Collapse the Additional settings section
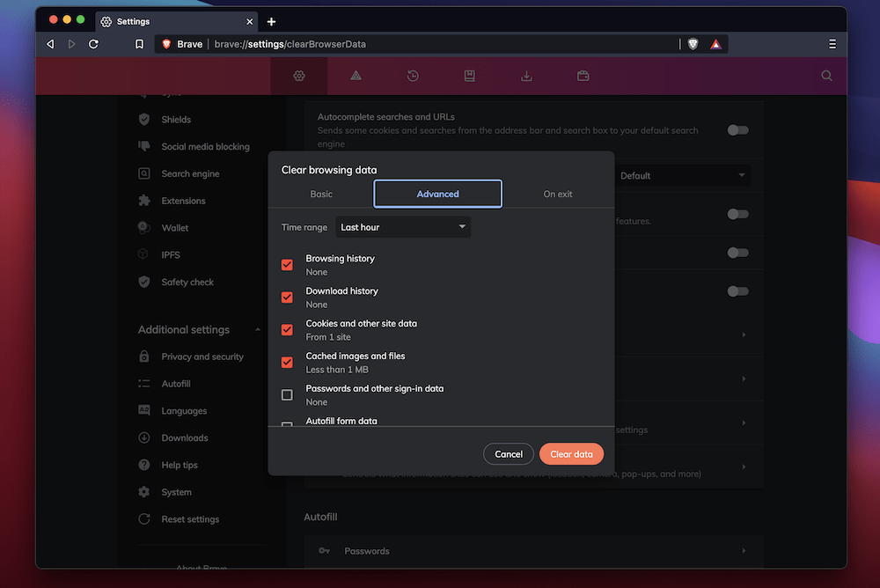The image size is (880, 588). coord(257,329)
